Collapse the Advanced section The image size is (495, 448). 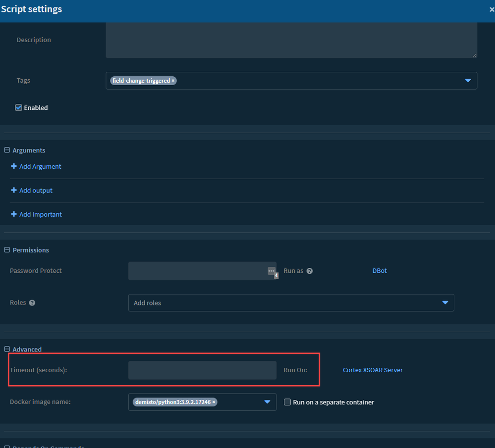tap(7, 349)
